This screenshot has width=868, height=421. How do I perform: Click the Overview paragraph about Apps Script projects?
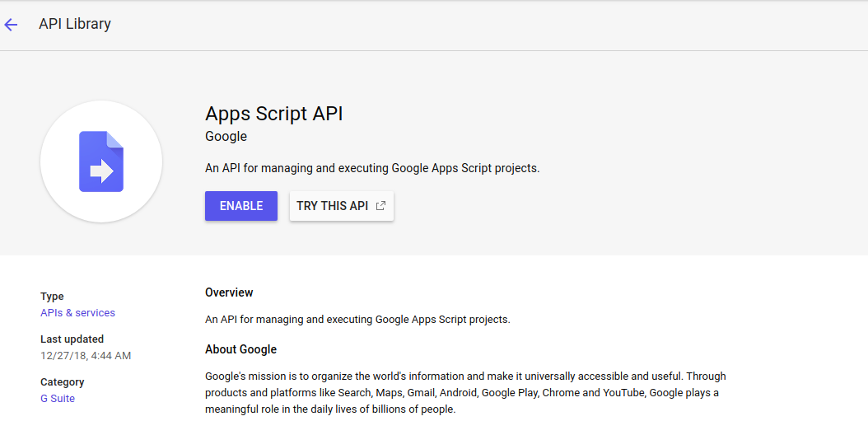click(357, 320)
